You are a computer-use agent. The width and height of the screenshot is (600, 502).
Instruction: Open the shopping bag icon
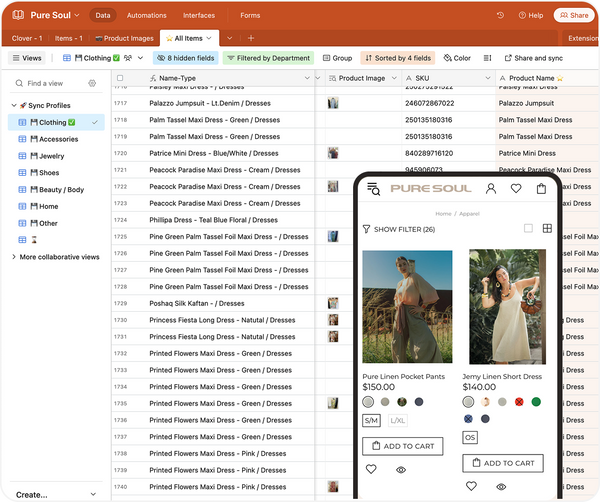coord(541,188)
